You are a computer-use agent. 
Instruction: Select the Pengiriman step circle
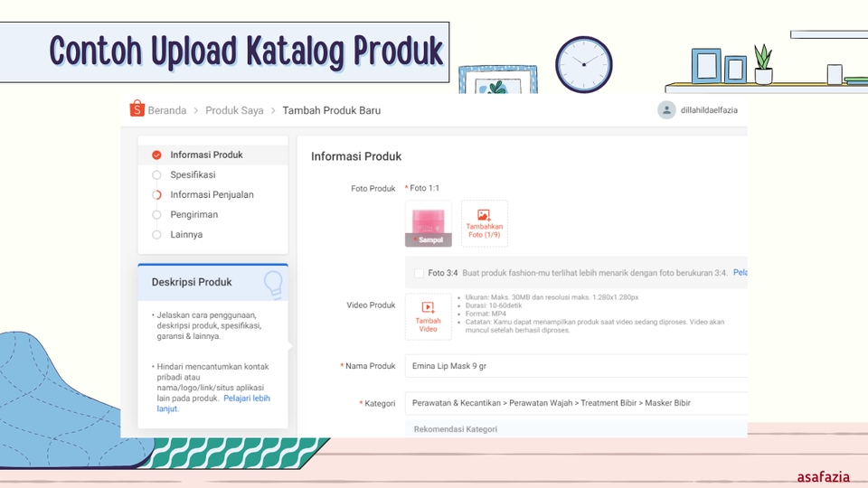156,215
